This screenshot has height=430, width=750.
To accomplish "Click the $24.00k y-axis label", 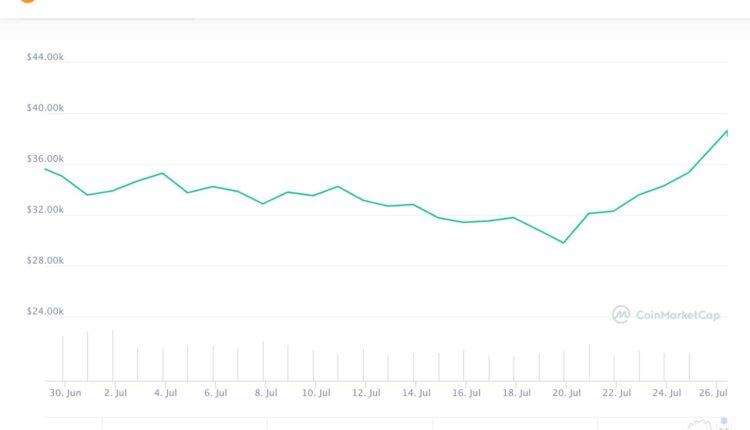I will tap(45, 312).
